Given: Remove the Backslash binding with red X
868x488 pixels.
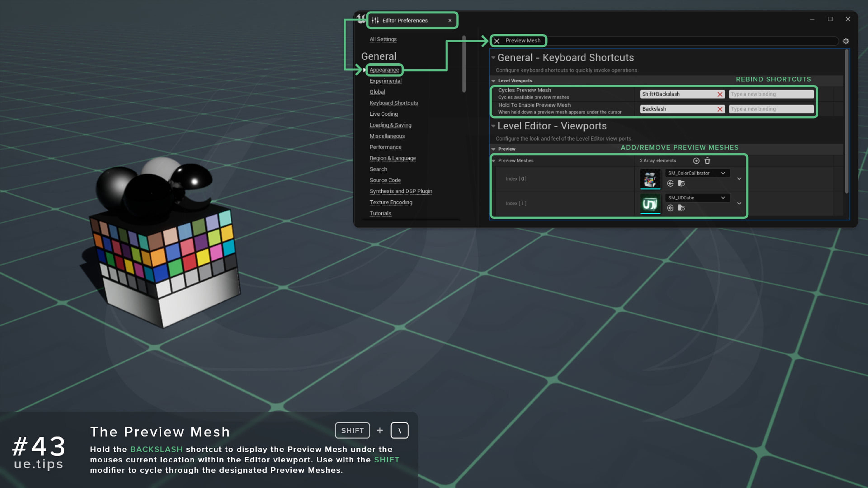Looking at the screenshot, I should click(720, 109).
